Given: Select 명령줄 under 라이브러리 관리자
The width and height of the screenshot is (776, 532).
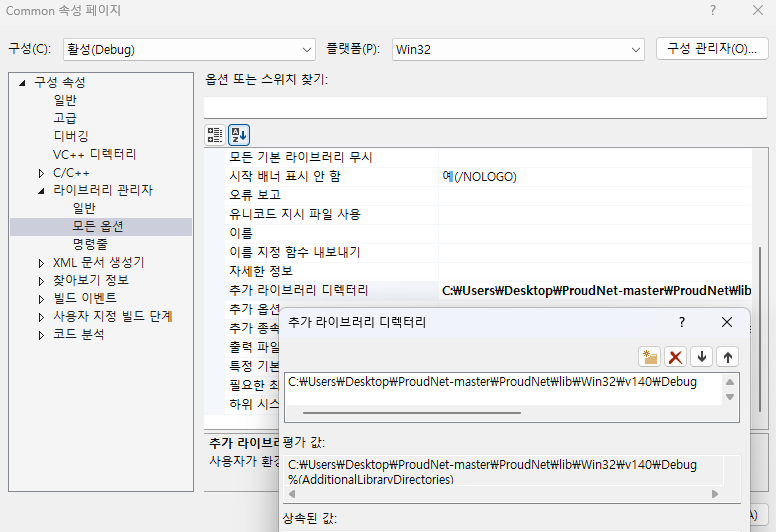Looking at the screenshot, I should (x=89, y=243).
